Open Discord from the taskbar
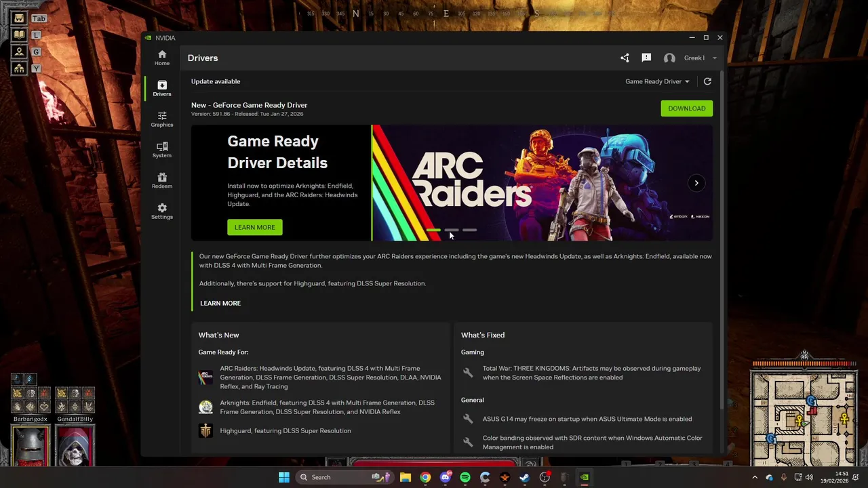The image size is (868, 488). point(446,477)
